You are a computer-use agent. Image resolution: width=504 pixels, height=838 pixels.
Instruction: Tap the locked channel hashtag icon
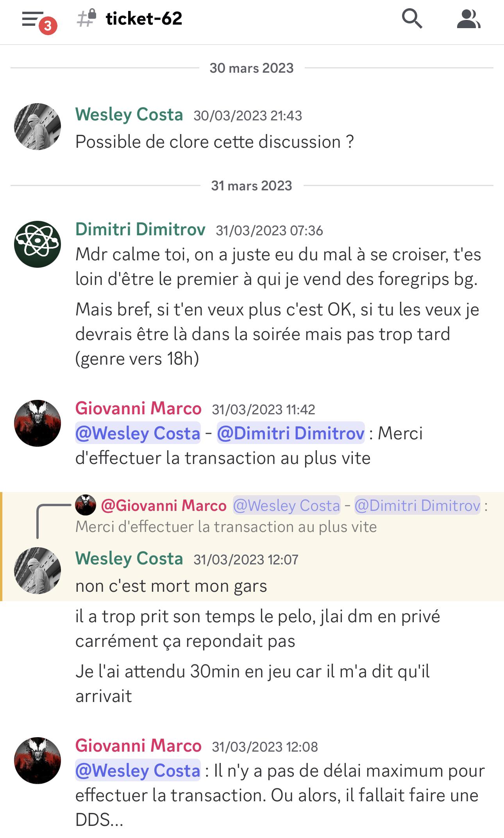pos(86,18)
